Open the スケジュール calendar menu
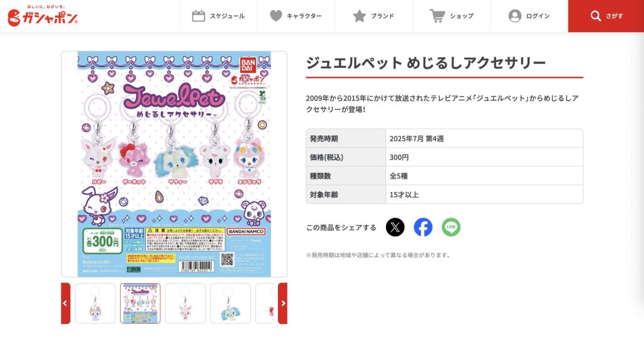Screen dimensions: 644x346 (x=218, y=16)
